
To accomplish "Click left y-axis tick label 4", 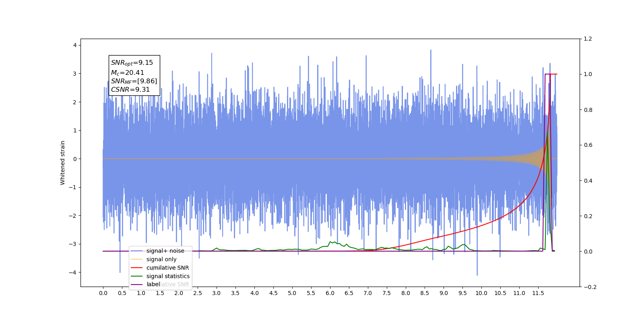I will (x=75, y=45).
